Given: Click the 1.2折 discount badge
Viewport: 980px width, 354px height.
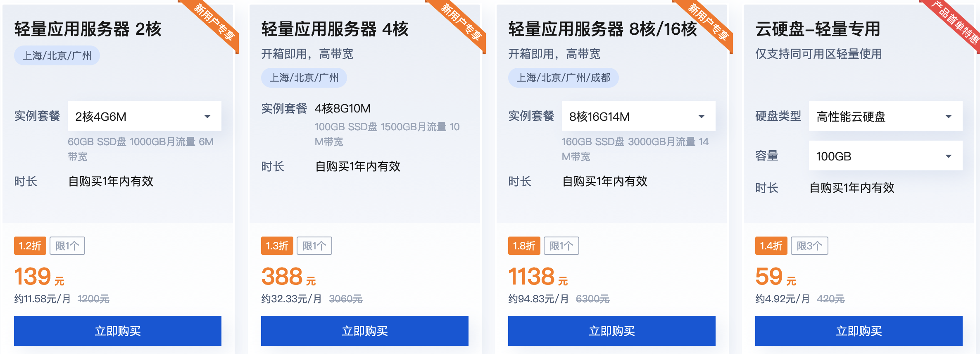Looking at the screenshot, I should point(29,245).
